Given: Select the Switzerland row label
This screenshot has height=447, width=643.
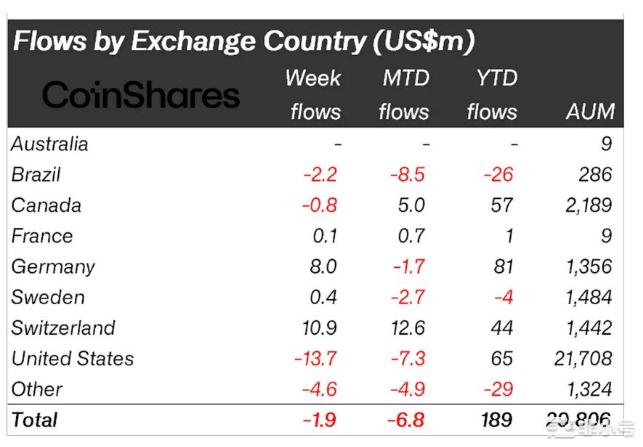Looking at the screenshot, I should pyautogui.click(x=63, y=328).
